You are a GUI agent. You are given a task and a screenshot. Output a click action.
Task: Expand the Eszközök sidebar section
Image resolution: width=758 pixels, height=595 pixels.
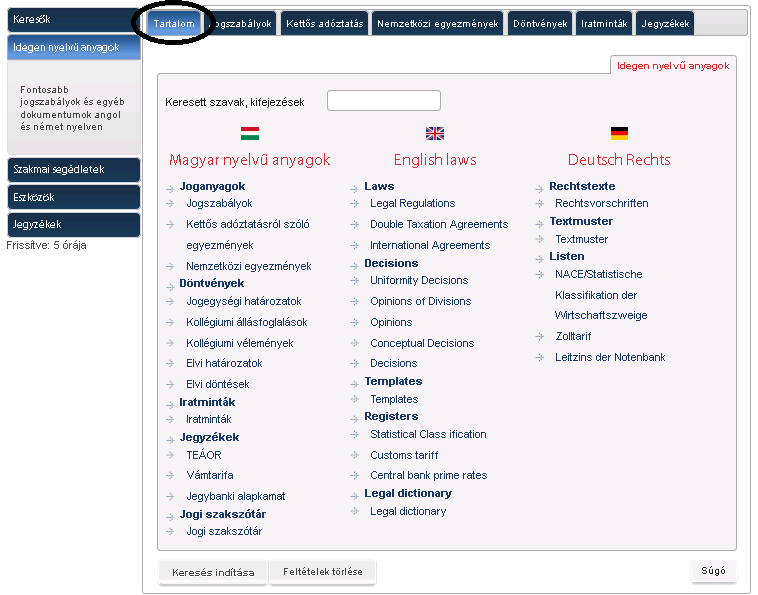tap(73, 197)
